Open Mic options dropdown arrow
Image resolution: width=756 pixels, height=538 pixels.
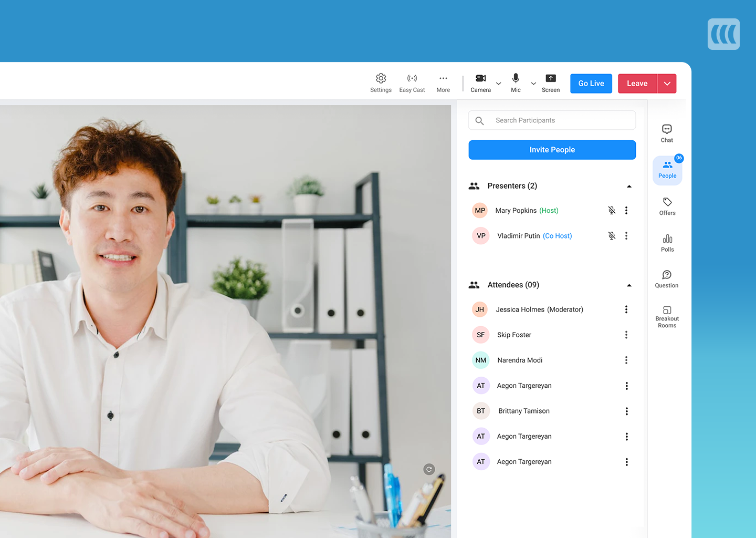click(x=533, y=84)
